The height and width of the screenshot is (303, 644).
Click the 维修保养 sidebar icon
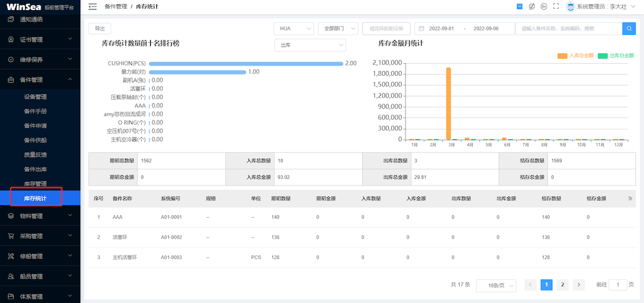pos(11,60)
